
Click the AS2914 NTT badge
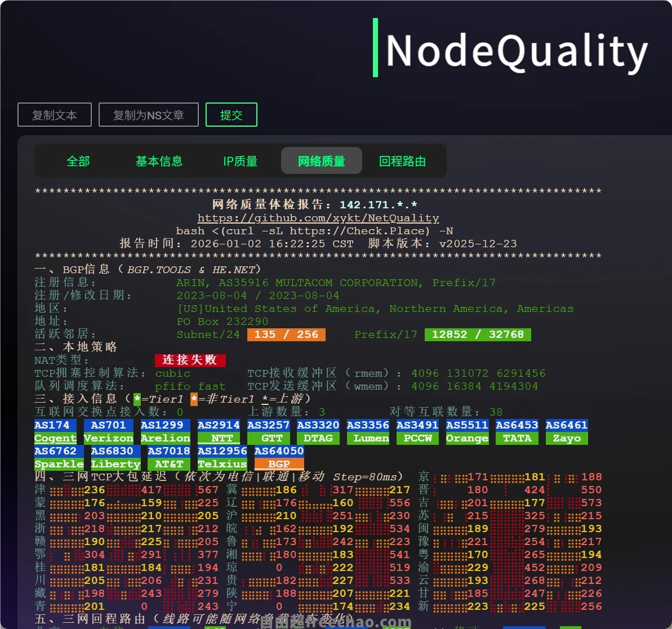(219, 431)
